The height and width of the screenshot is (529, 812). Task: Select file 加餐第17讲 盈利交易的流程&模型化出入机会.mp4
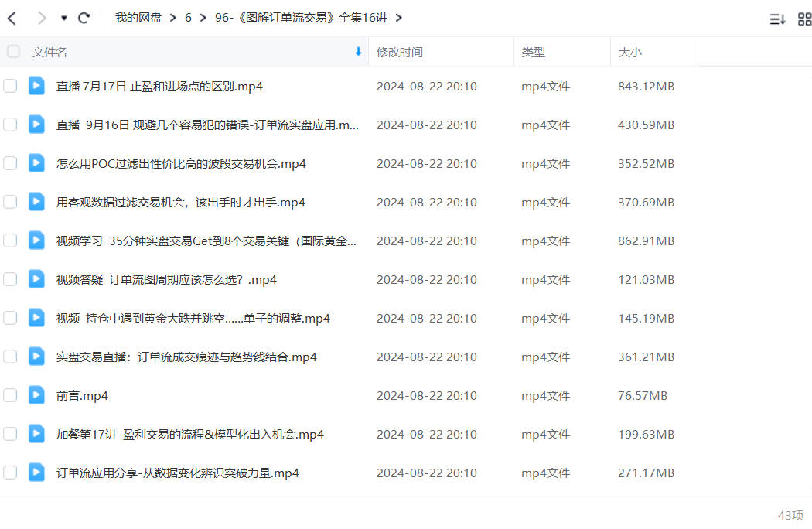click(x=190, y=434)
